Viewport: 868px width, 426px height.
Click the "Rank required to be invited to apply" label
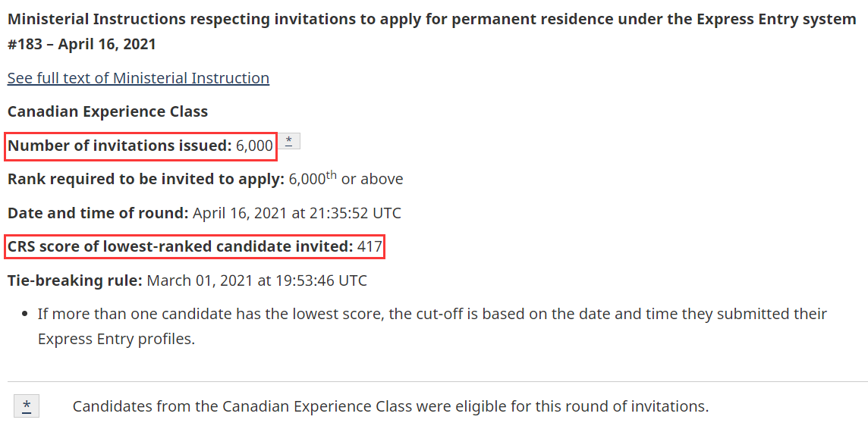click(x=146, y=180)
